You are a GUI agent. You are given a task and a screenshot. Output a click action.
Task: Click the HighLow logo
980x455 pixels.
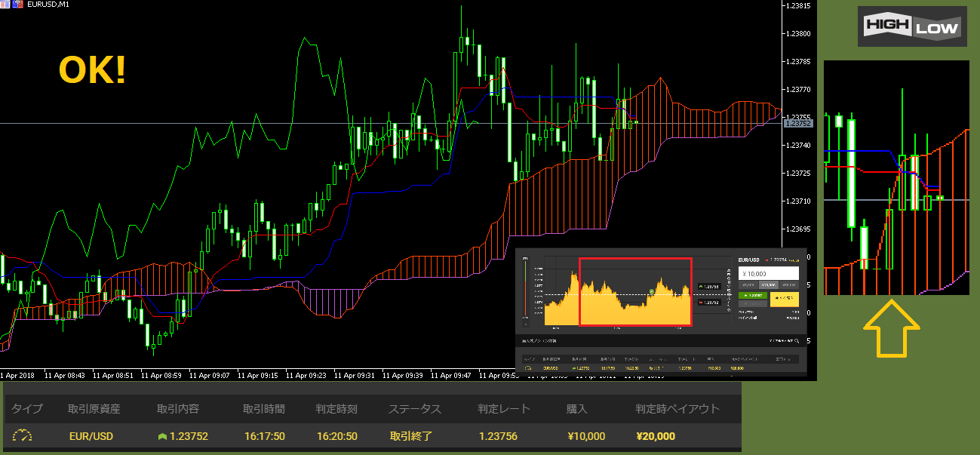(x=912, y=27)
